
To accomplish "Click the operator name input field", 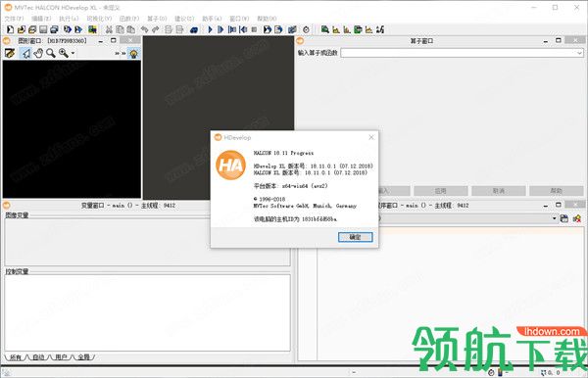I will (462, 53).
